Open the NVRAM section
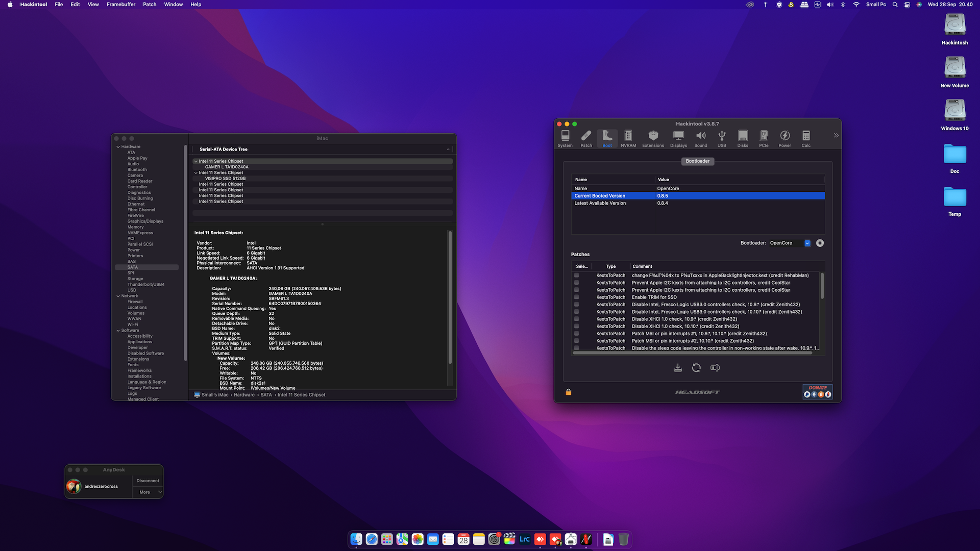 tap(628, 138)
